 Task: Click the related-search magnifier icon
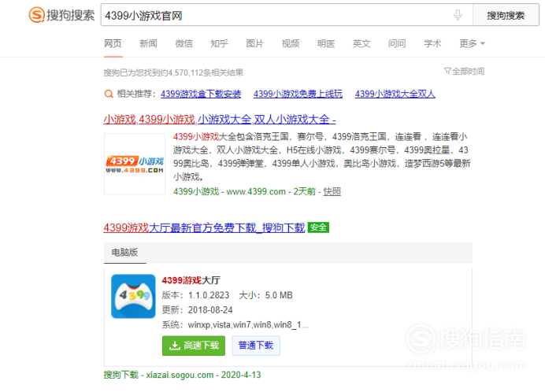(x=109, y=94)
